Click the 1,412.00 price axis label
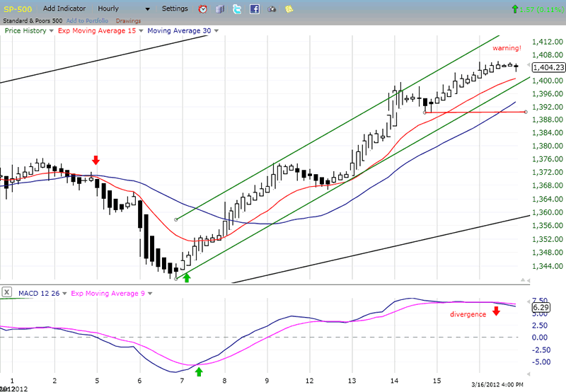Screen dimensions: 566x392 (x=548, y=42)
